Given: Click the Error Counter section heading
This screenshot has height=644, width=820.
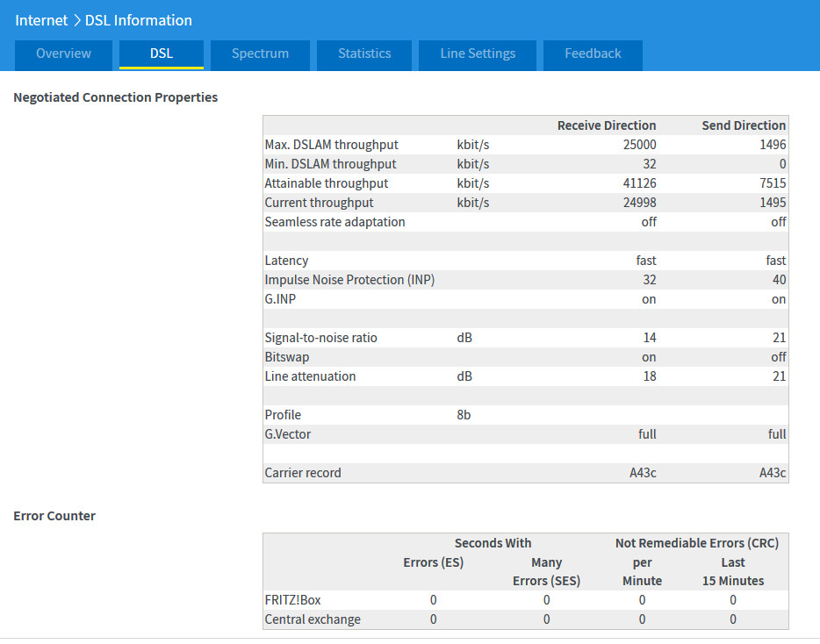Looking at the screenshot, I should 54,516.
